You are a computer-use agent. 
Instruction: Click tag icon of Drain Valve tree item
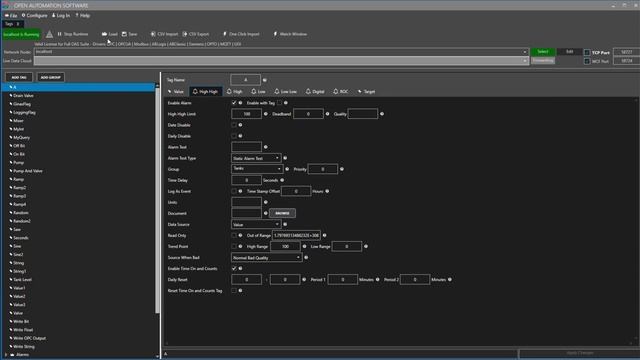[11, 96]
